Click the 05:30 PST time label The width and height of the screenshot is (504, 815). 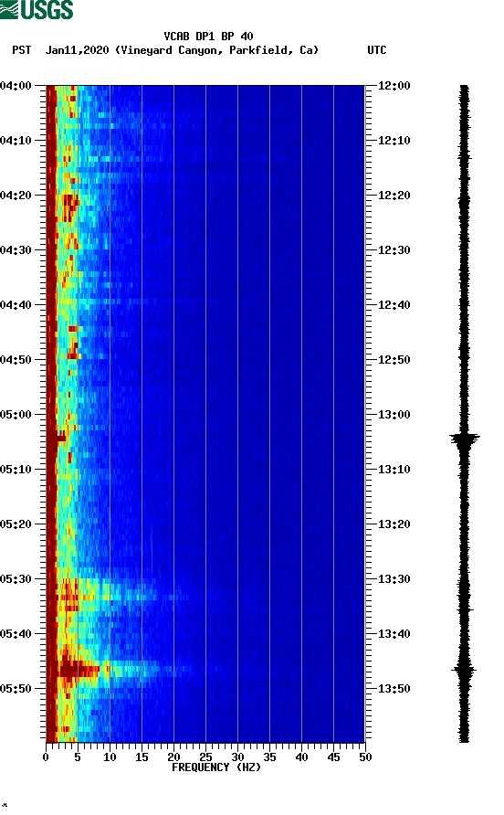click(16, 579)
